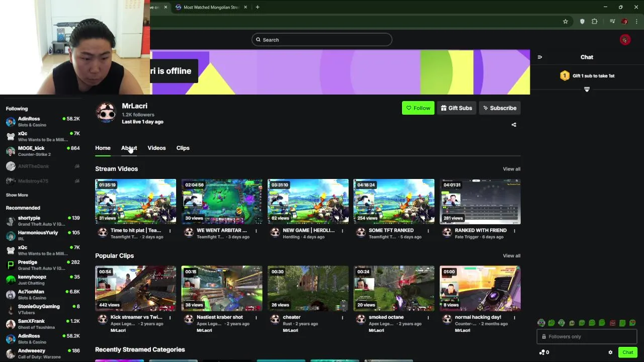
Task: Open the Kick user profile avatar
Action: [625, 40]
